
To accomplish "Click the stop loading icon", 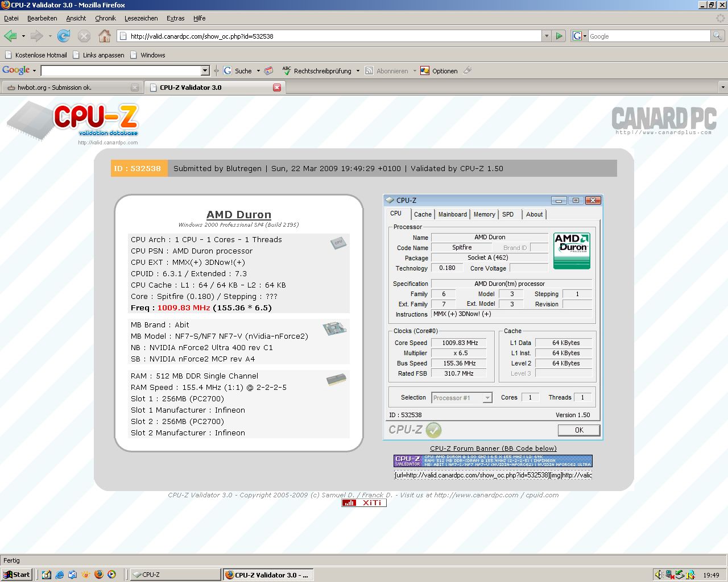I will [84, 36].
